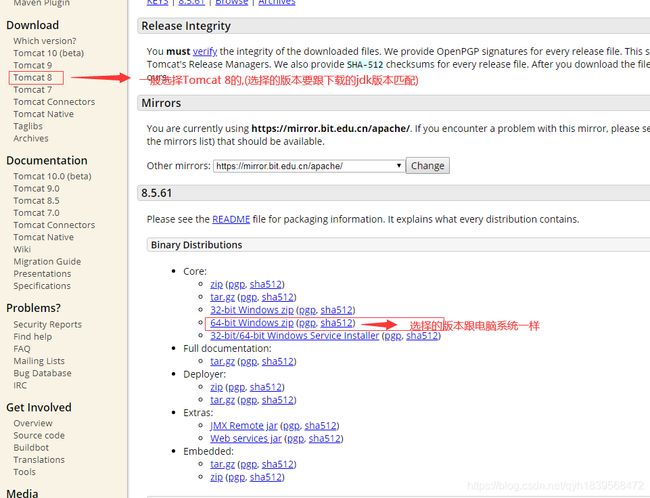
Task: Download the Deployer zip
Action: [216, 387]
